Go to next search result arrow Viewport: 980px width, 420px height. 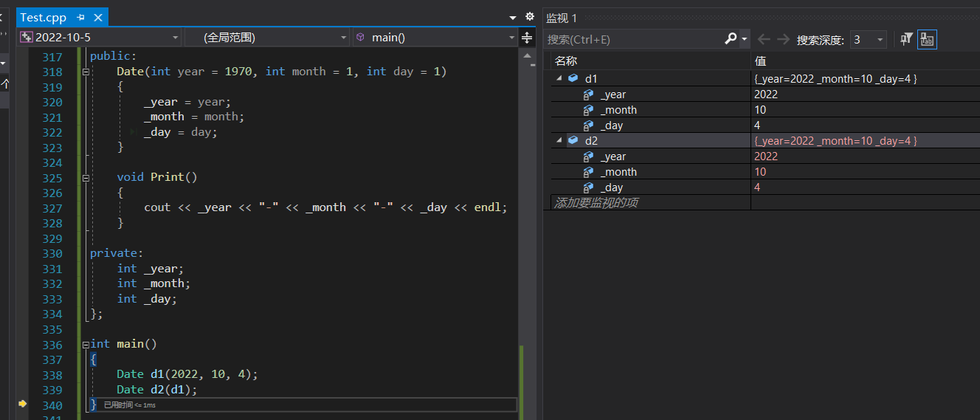pos(783,39)
